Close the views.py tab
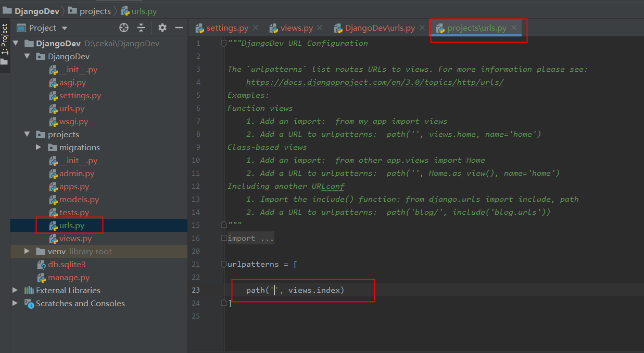 [320, 28]
